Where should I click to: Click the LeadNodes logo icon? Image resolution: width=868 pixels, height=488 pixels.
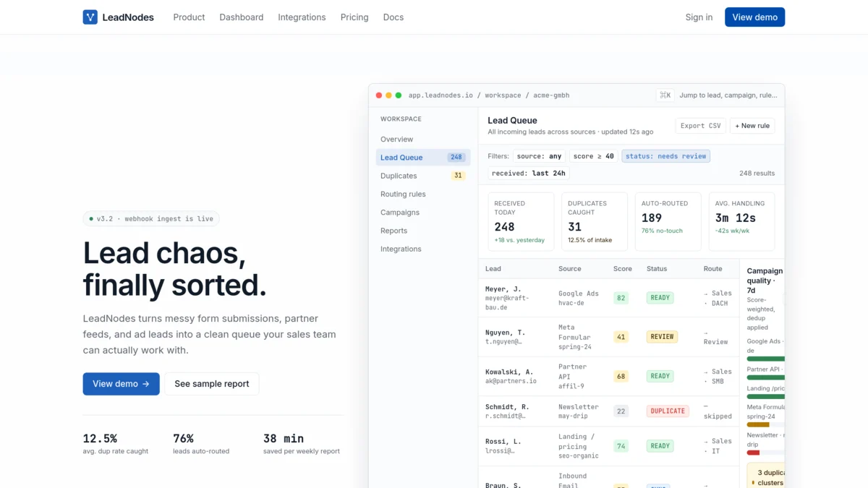tap(90, 17)
